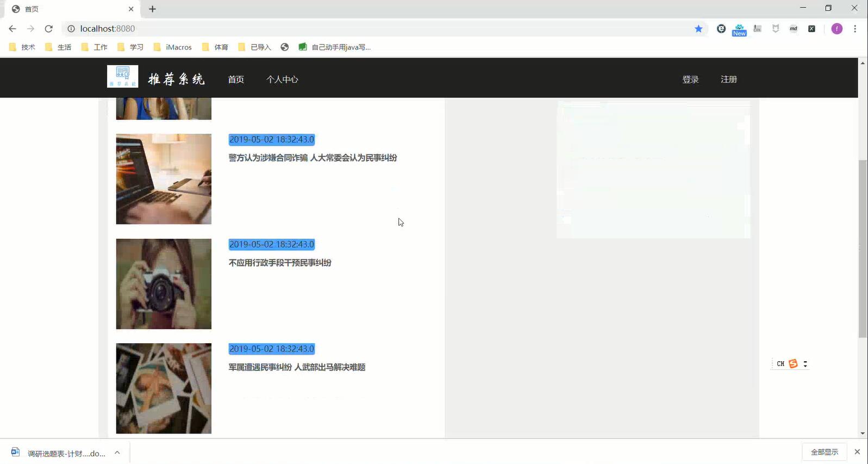Viewport: 868px width, 464px height.
Task: Click the laptop thumbnail image
Action: click(164, 179)
